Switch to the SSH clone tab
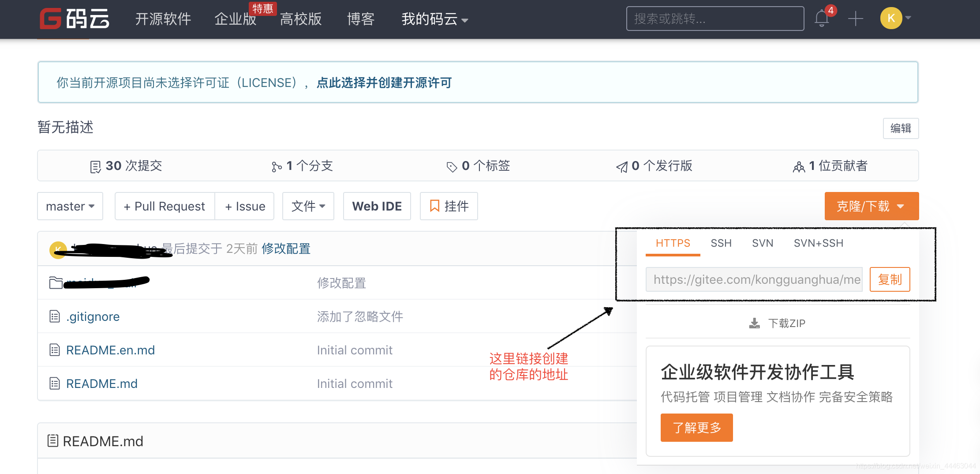 [721, 243]
